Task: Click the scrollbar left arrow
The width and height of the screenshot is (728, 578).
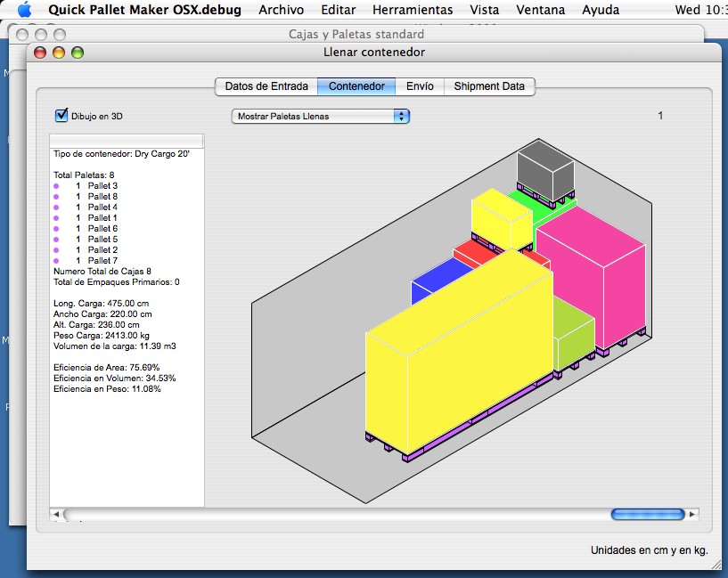Action: 56,514
